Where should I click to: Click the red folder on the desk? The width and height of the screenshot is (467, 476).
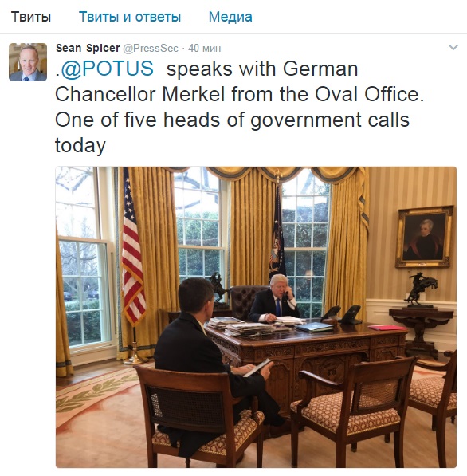coord(386,328)
